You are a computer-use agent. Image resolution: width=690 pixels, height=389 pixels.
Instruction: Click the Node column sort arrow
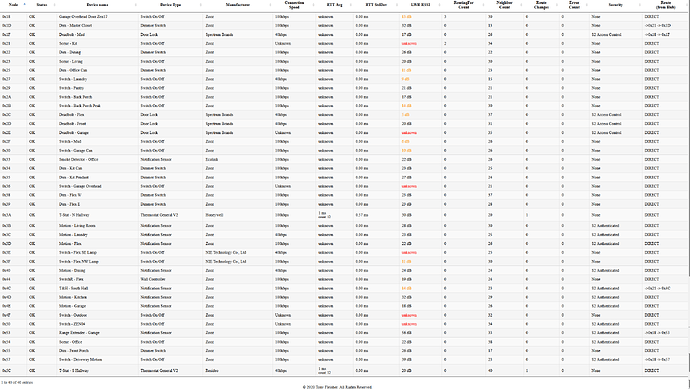point(25,4)
